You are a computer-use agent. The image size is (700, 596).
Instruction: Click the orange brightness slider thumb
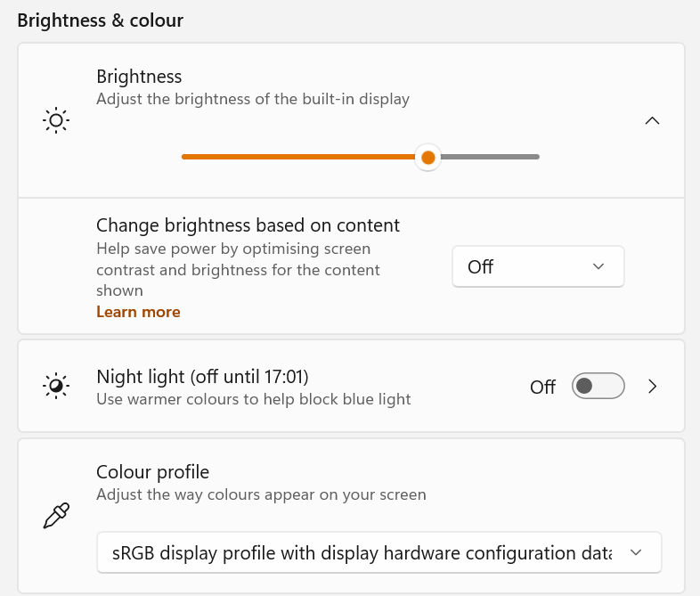[x=428, y=158]
